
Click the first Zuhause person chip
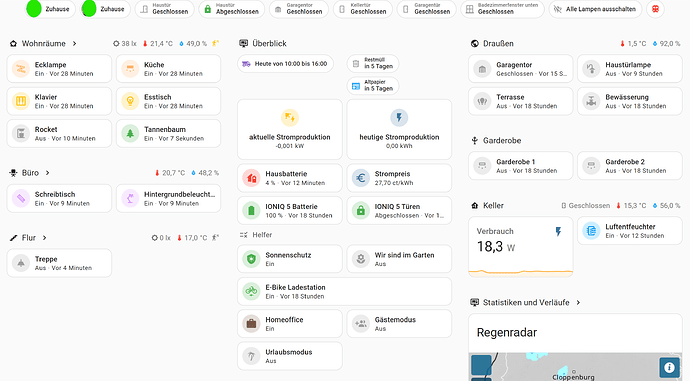(x=50, y=9)
